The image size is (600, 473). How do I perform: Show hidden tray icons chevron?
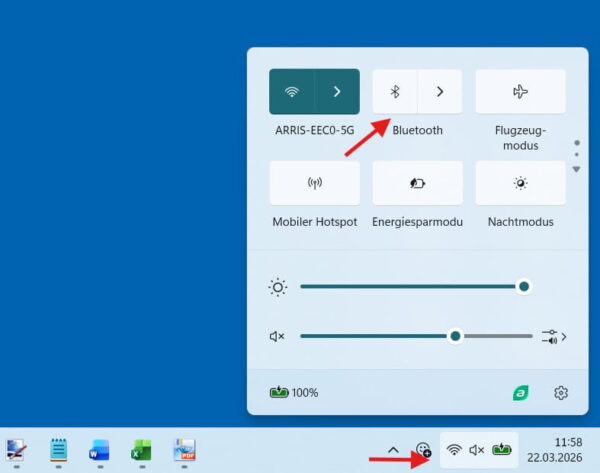click(393, 450)
